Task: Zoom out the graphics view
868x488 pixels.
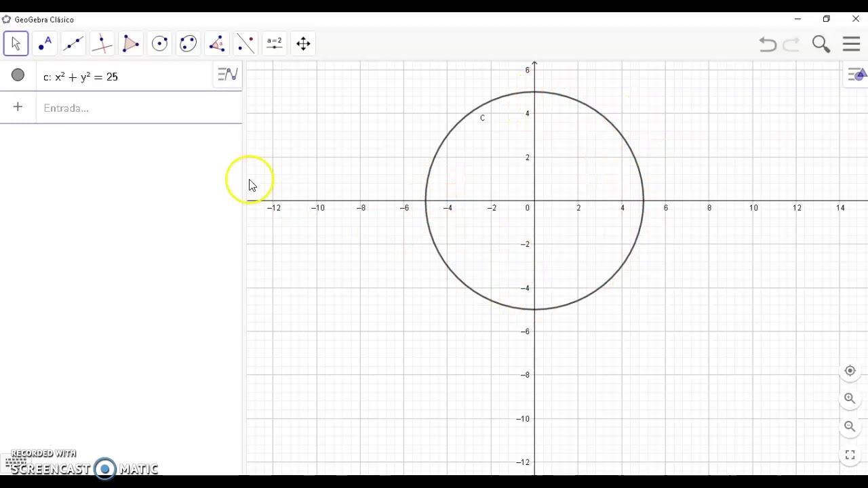Action: [850, 426]
